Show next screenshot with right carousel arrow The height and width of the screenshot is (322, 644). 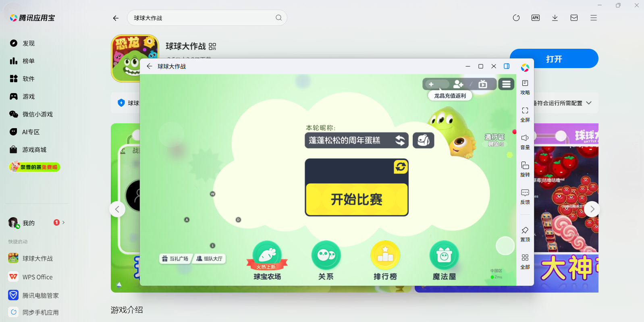coord(592,209)
